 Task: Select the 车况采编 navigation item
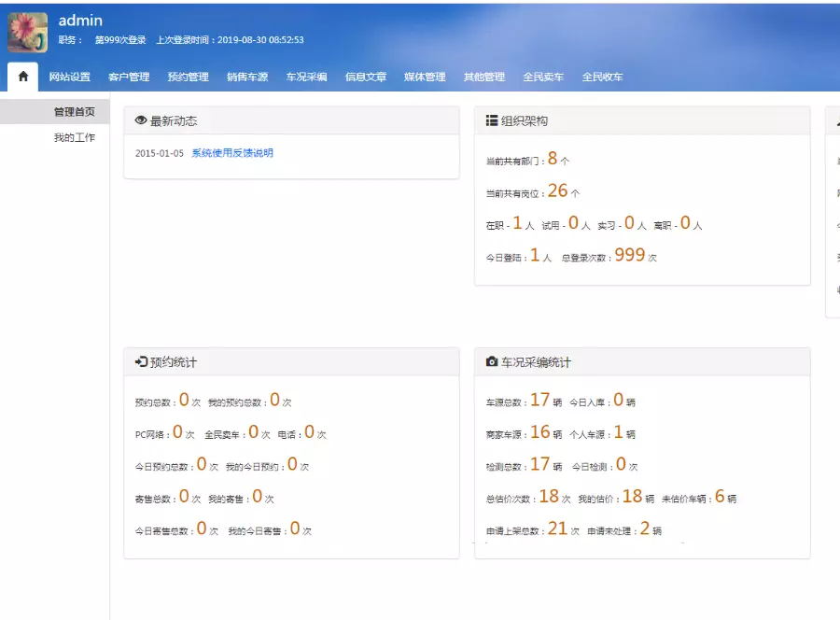(x=306, y=77)
